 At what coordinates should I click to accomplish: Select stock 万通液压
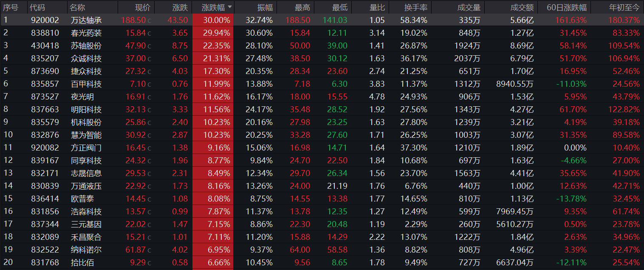coord(86,186)
